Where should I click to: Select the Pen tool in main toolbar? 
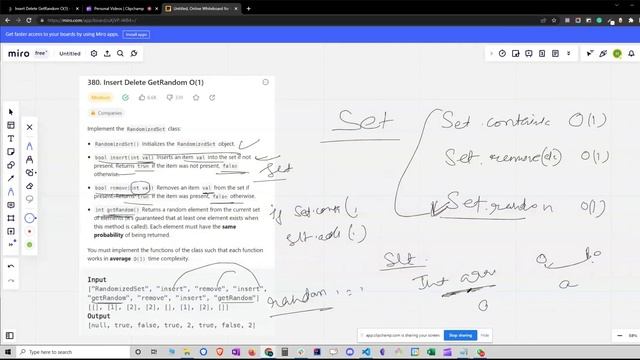tap(11, 191)
